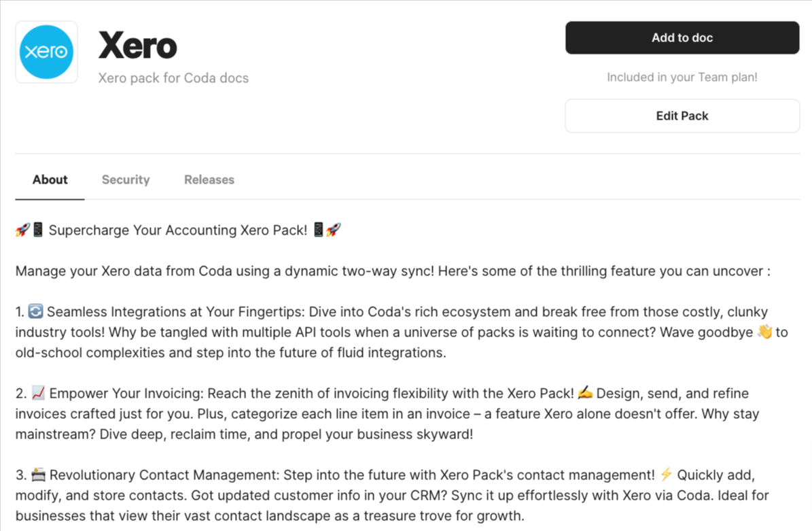
Task: Click the Included in your Team plan text
Action: (682, 78)
